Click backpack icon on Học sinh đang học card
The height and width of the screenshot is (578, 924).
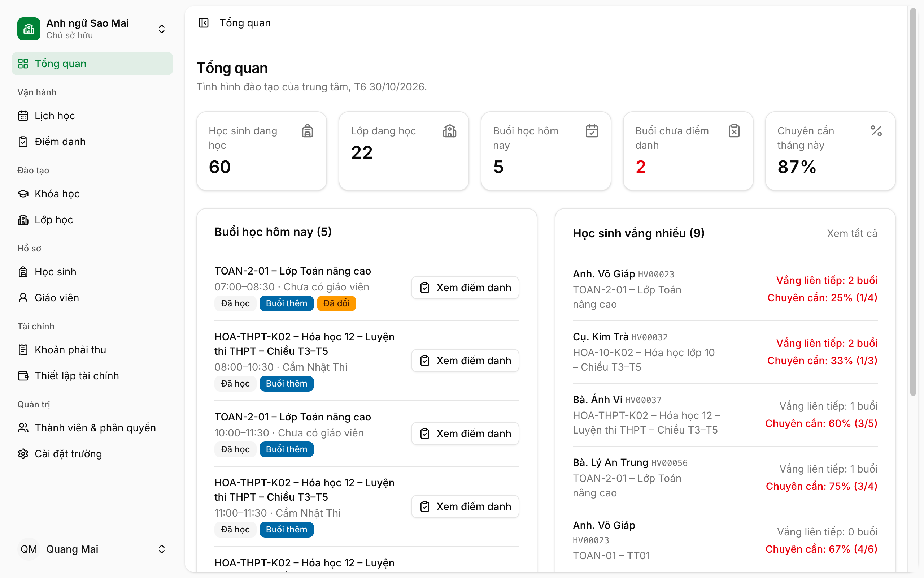(308, 131)
